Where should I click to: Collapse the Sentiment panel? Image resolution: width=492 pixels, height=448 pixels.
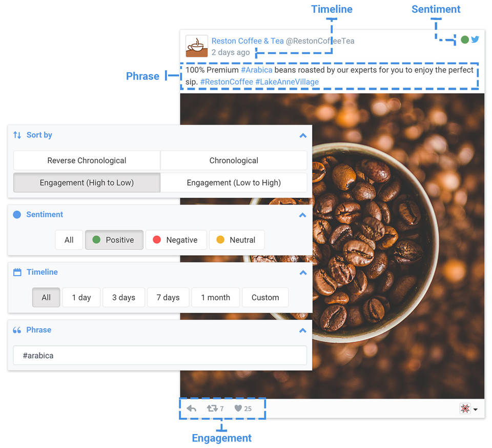pyautogui.click(x=303, y=215)
